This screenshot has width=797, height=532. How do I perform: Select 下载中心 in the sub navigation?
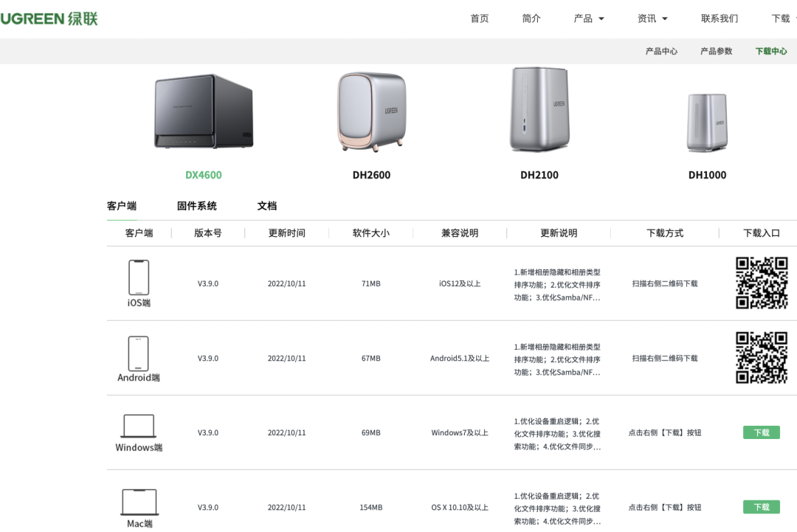click(771, 51)
